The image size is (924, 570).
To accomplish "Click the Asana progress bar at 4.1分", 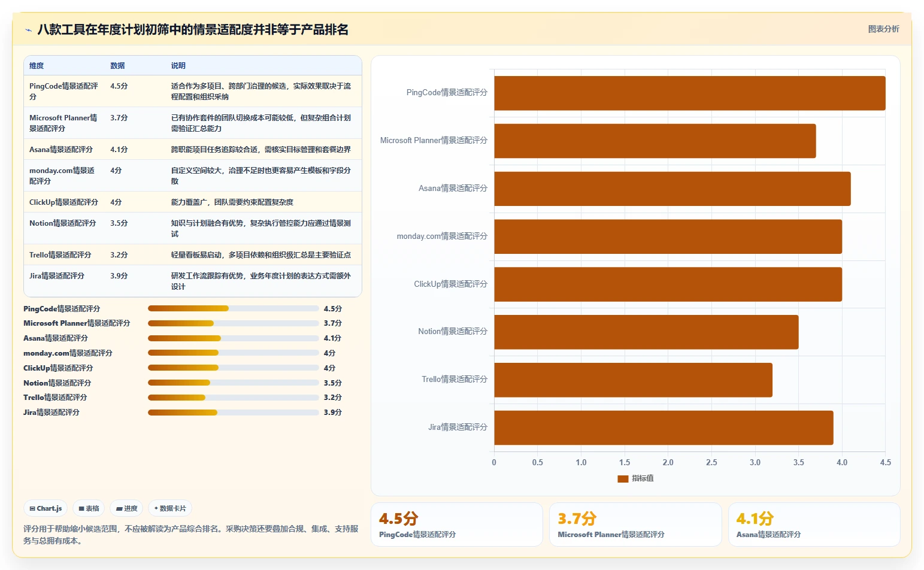I will (x=234, y=338).
